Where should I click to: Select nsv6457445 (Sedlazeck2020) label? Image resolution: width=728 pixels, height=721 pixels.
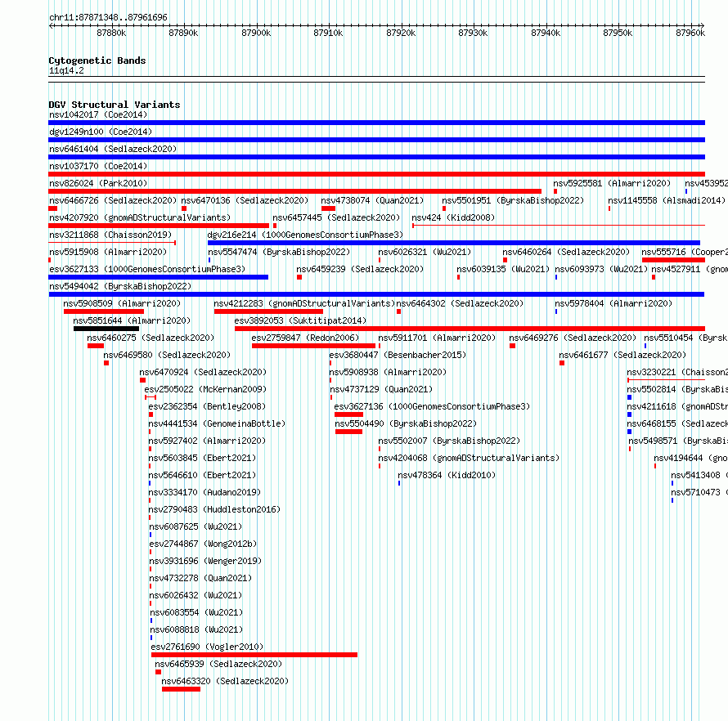[336, 217]
